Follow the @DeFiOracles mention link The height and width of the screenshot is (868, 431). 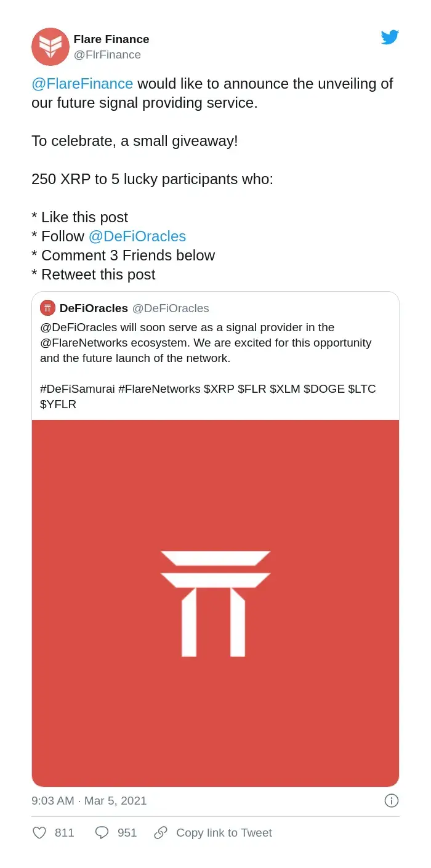pyautogui.click(x=138, y=236)
